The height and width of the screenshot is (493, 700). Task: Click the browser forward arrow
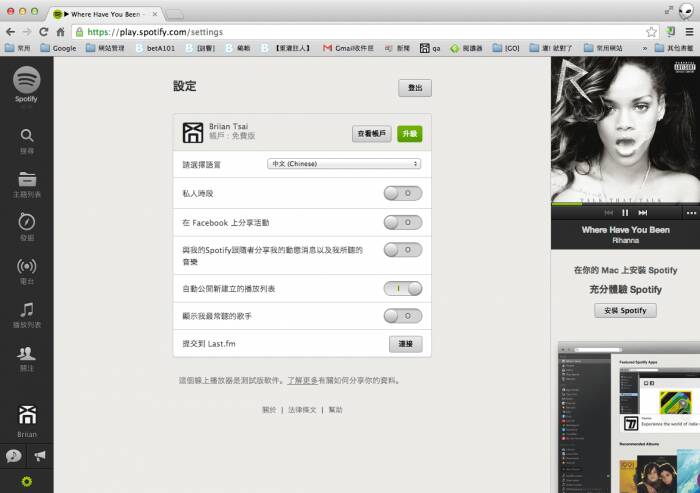click(27, 32)
